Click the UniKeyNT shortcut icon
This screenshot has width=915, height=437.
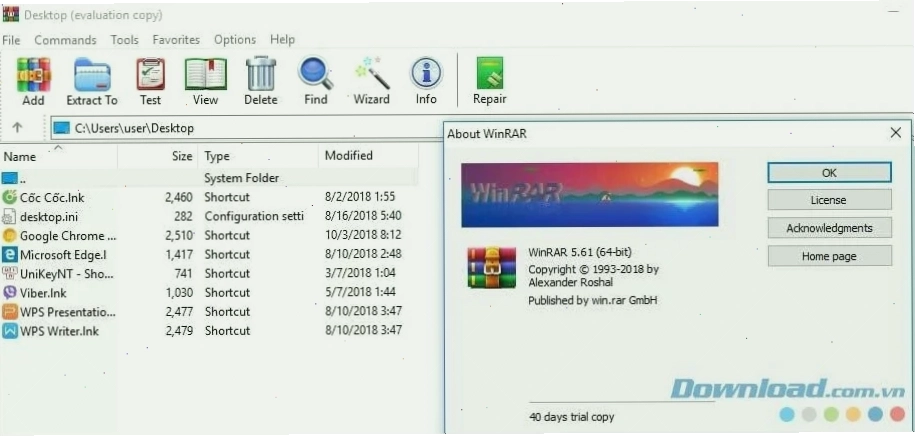[9, 274]
